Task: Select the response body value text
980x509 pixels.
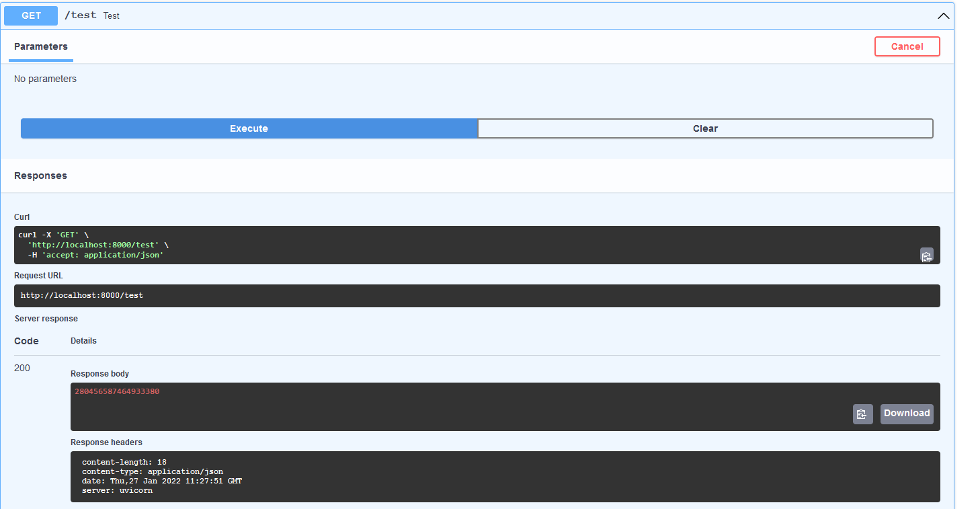Action: pyautogui.click(x=117, y=391)
